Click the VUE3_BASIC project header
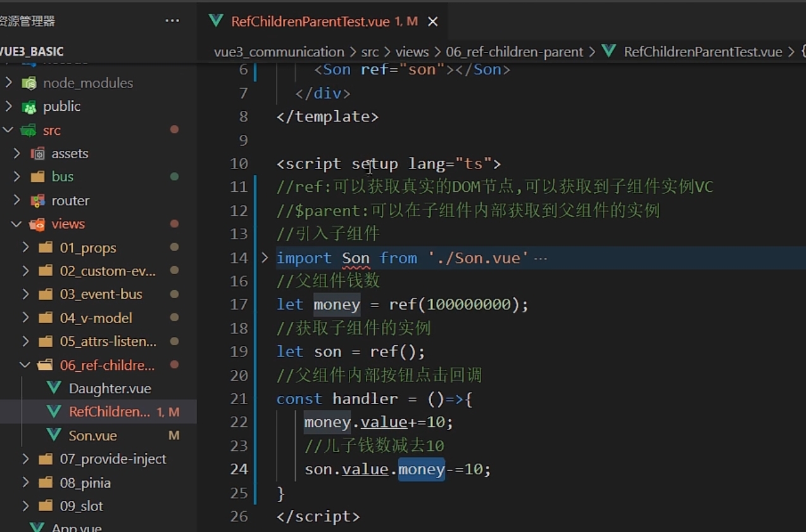The image size is (806, 532). coord(32,51)
